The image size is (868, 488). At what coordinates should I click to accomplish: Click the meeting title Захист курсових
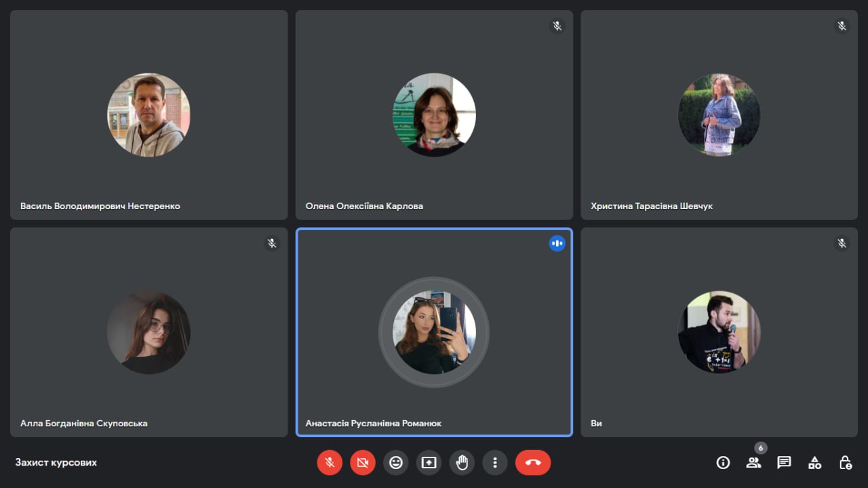56,463
